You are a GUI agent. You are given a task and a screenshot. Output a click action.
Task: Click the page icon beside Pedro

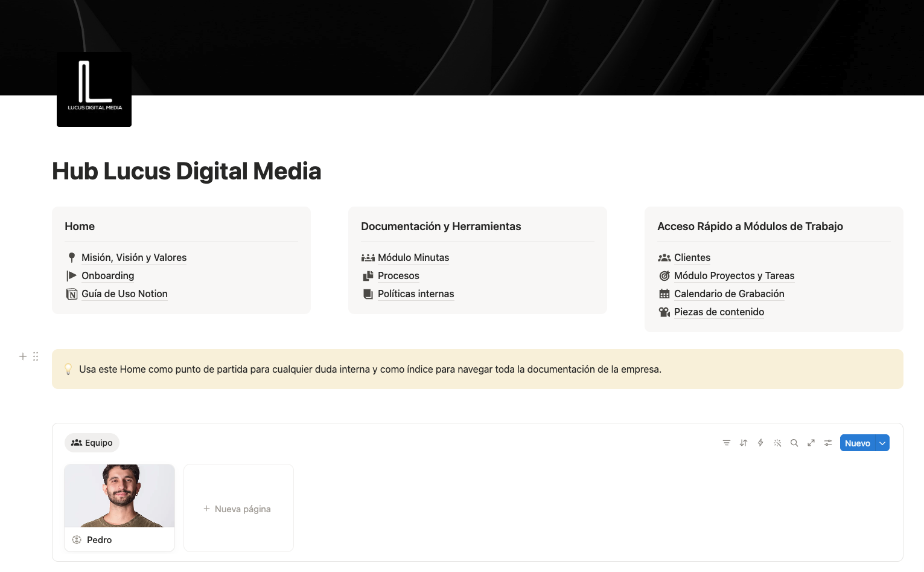[77, 540]
